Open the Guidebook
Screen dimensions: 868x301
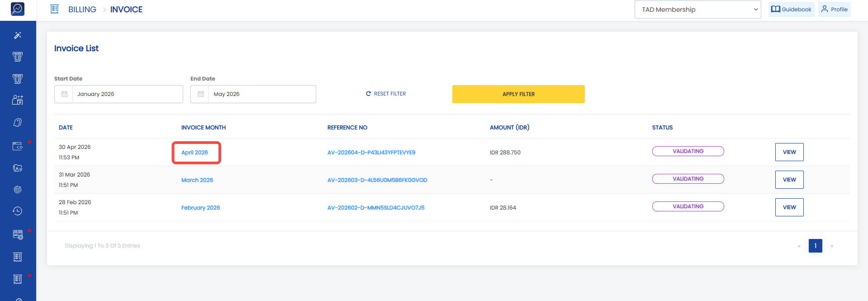coord(791,9)
